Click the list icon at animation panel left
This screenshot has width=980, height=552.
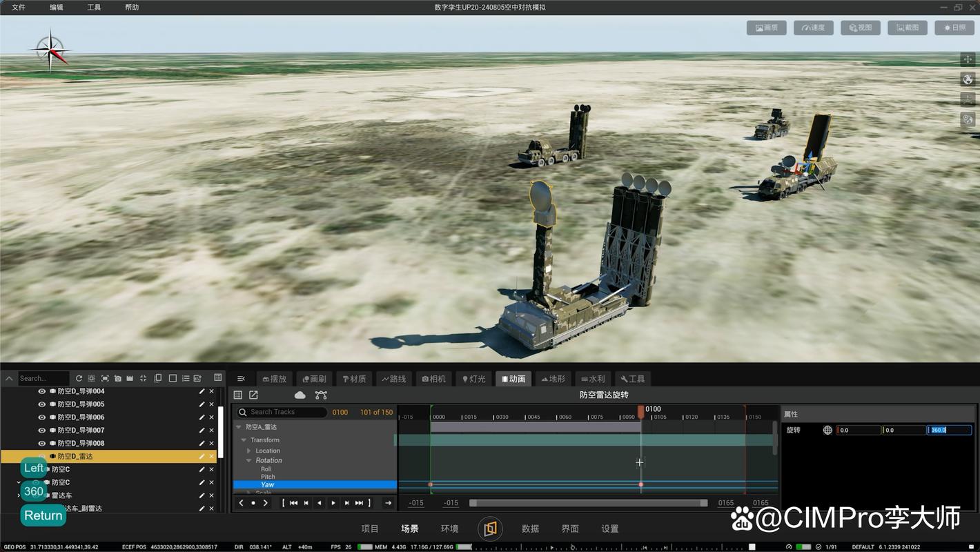[238, 395]
